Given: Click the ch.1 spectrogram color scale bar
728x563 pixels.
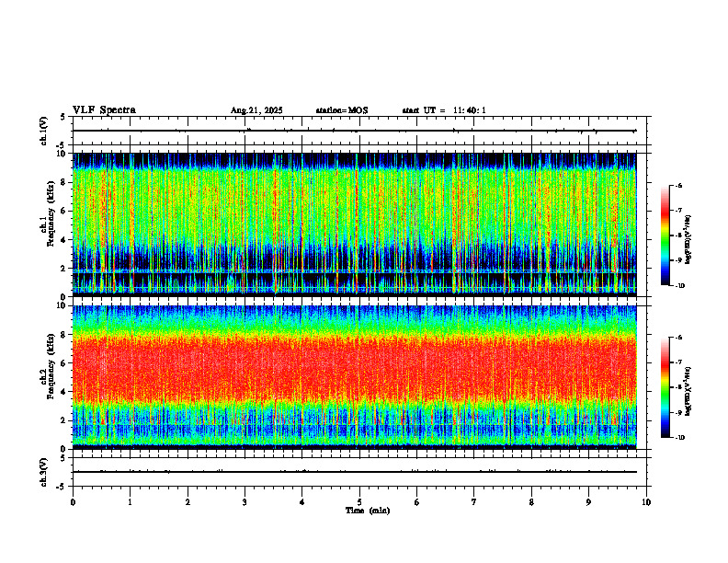Looking at the screenshot, I should coord(665,236).
